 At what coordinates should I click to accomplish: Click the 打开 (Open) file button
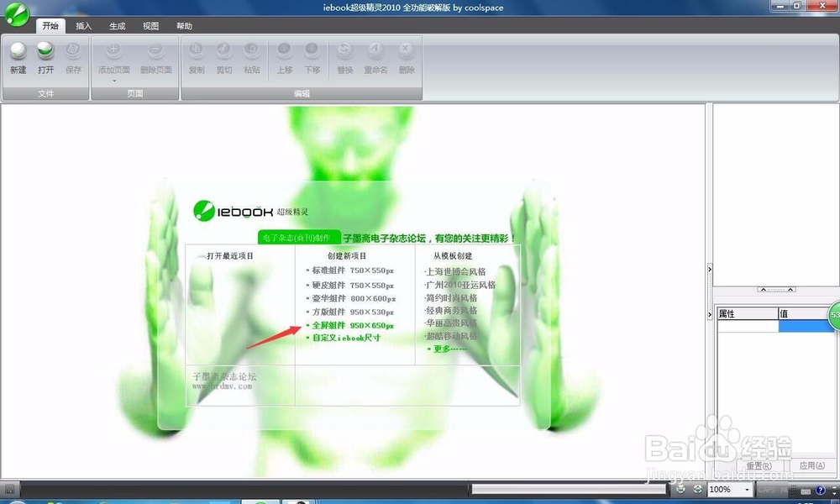point(45,59)
